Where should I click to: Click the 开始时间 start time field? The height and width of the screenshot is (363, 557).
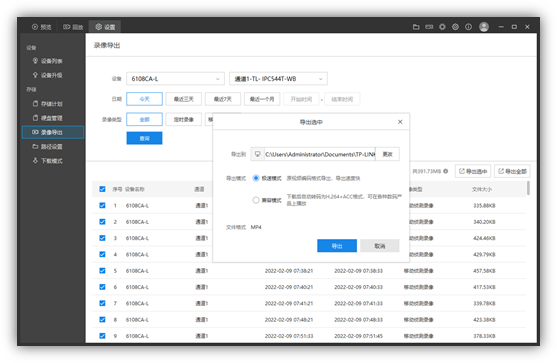(301, 99)
